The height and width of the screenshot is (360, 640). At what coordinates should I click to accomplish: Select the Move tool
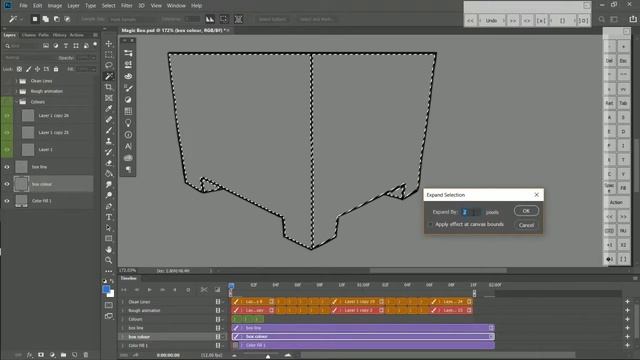pos(109,44)
